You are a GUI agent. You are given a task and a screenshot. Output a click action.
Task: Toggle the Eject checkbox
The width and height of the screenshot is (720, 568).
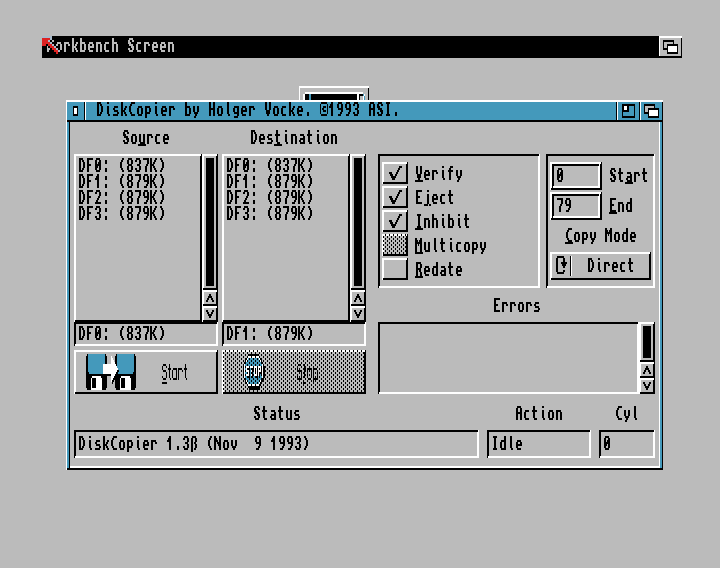click(396, 198)
